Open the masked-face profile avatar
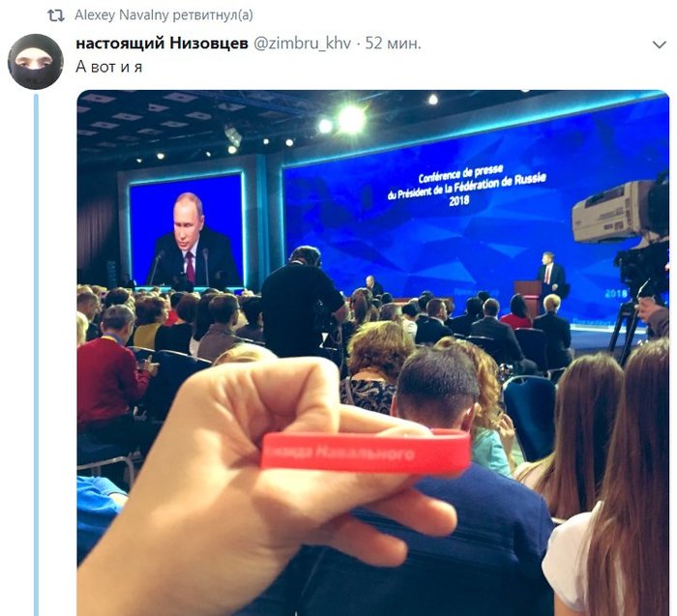 click(36, 62)
